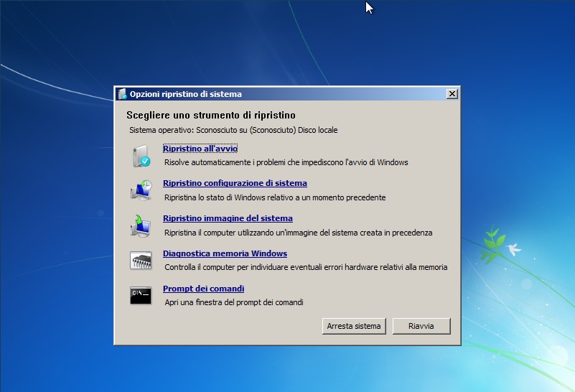Image resolution: width=575 pixels, height=392 pixels.
Task: Click description 'Risolve automaticamente i problemi'
Action: click(286, 162)
